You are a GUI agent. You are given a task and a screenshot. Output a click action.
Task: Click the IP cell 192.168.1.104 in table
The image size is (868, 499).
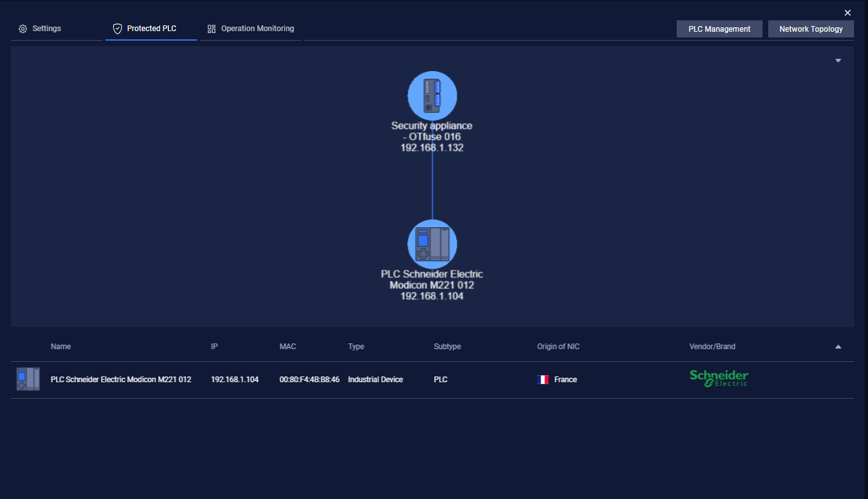pyautogui.click(x=234, y=380)
